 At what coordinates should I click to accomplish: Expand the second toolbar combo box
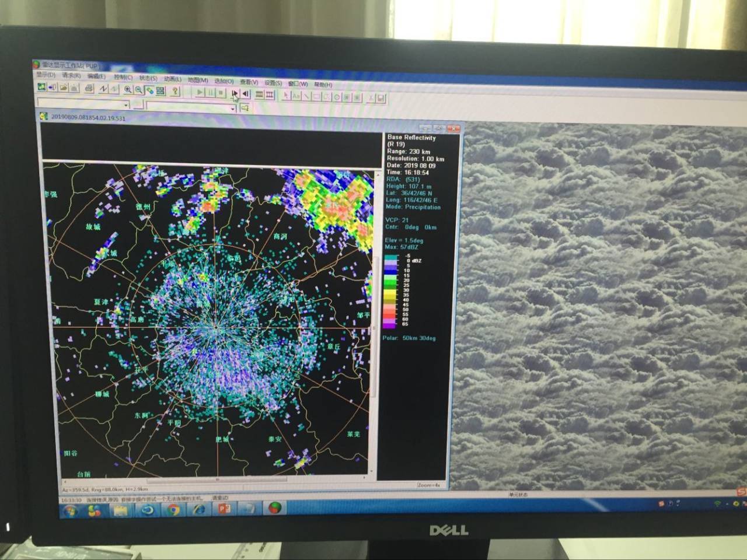click(x=232, y=108)
